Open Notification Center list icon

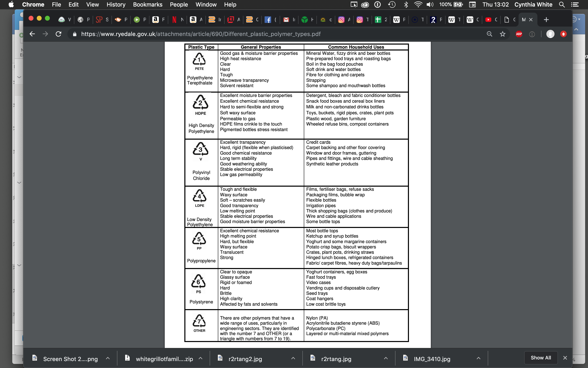(575, 4)
